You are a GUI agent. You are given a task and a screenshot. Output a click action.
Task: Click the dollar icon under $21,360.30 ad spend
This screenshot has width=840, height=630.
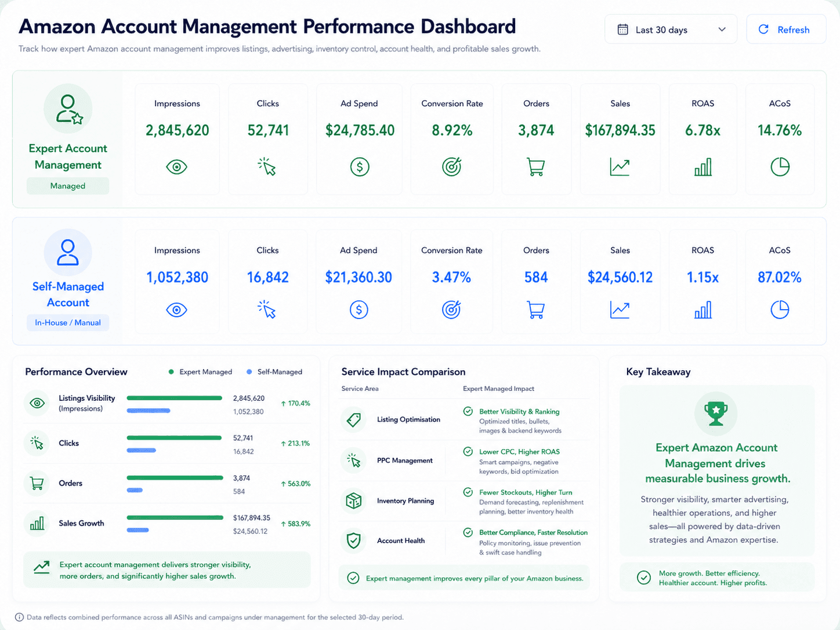pyautogui.click(x=359, y=310)
